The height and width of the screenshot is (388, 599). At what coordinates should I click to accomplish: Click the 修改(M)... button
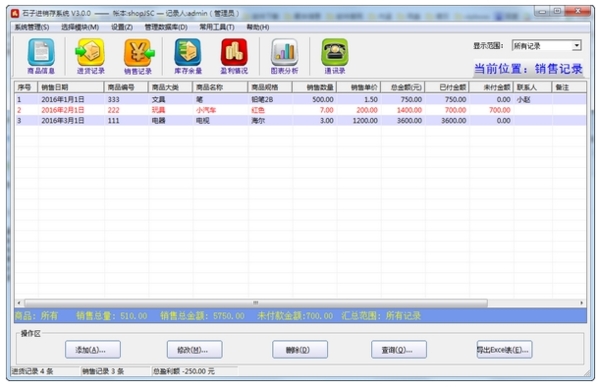pos(194,349)
